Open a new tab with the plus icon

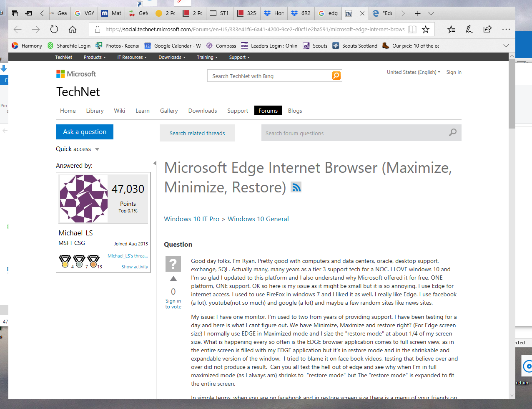(x=418, y=13)
